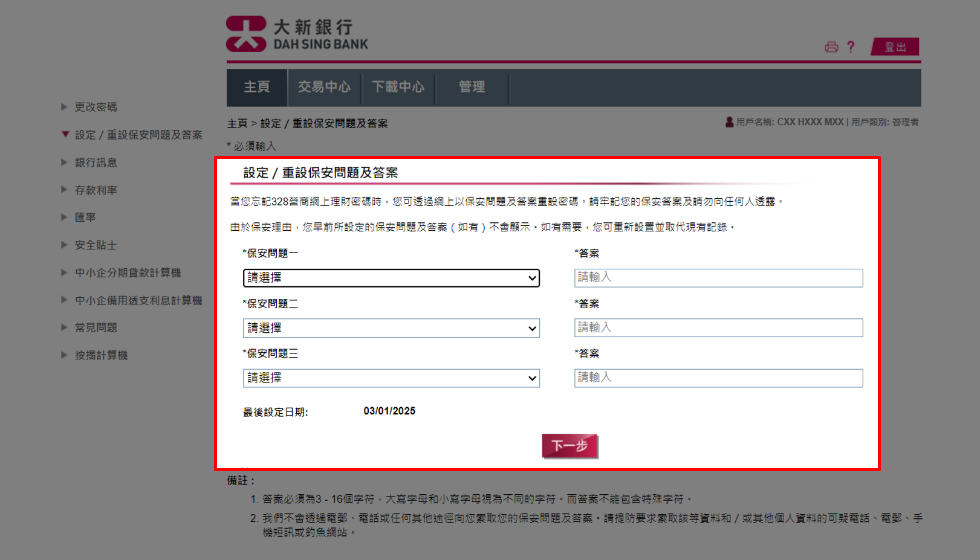Image resolution: width=980 pixels, height=560 pixels.
Task: Open the 下載中心 tab
Action: (398, 87)
